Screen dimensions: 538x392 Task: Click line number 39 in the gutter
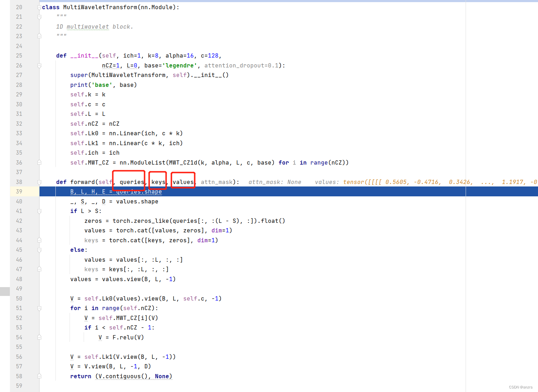pos(19,192)
